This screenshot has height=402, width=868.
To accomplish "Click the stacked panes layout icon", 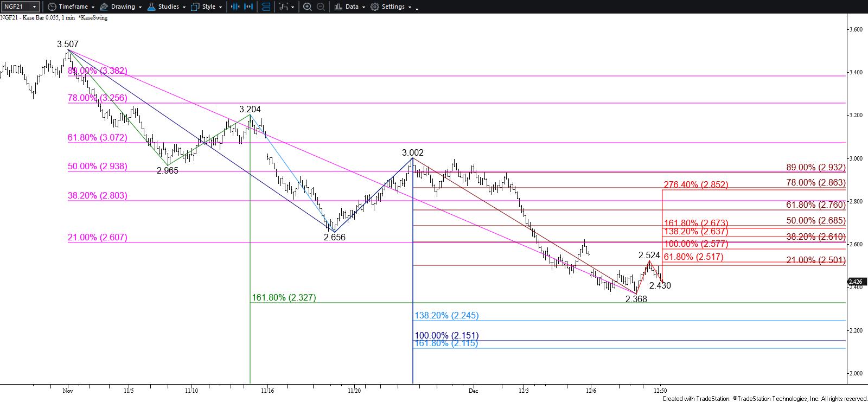I will pos(266,7).
